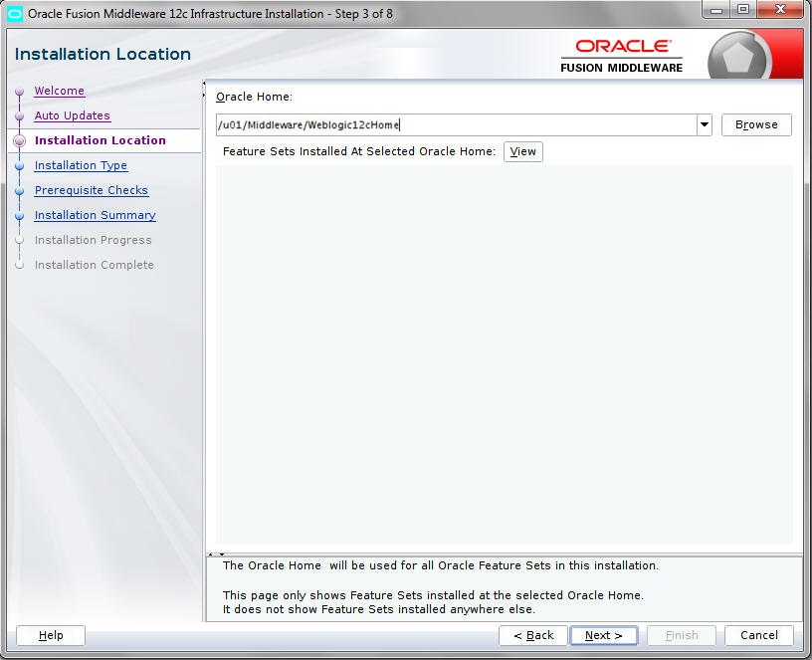Click the Prerequisite Checks step bullet icon
Screen dimensions: 812x660
[20, 191]
